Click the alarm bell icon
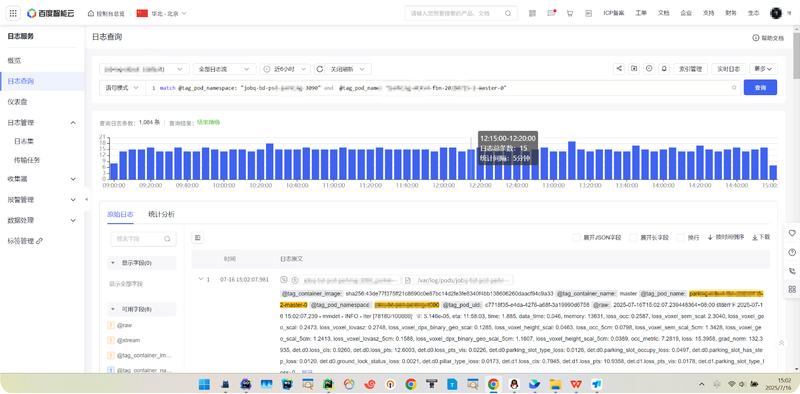The height and width of the screenshot is (394, 800). click(x=664, y=68)
